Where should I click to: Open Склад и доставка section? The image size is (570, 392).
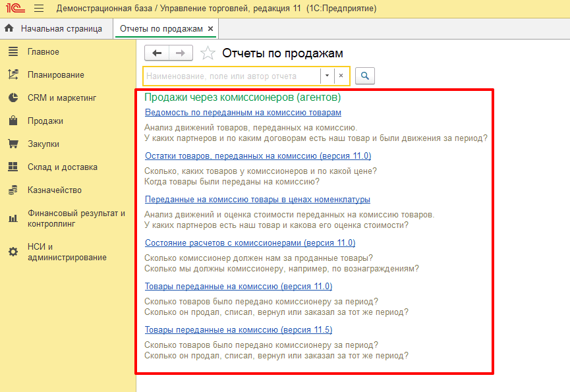(x=62, y=167)
